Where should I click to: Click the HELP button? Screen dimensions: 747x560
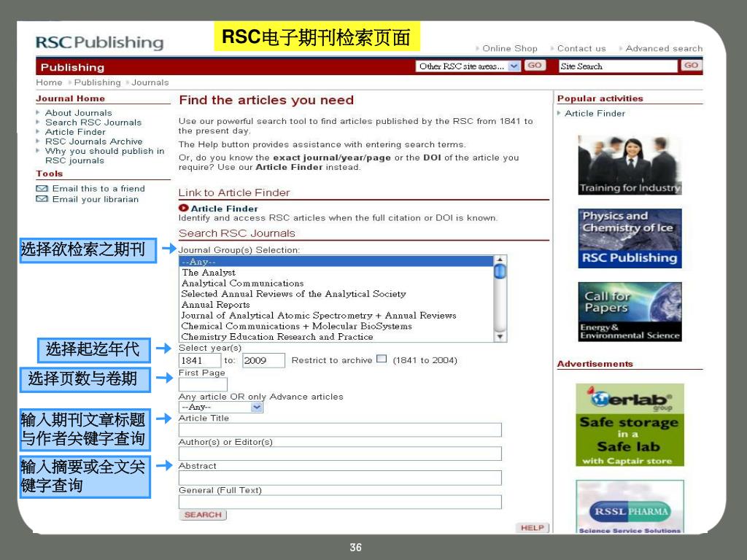(532, 528)
